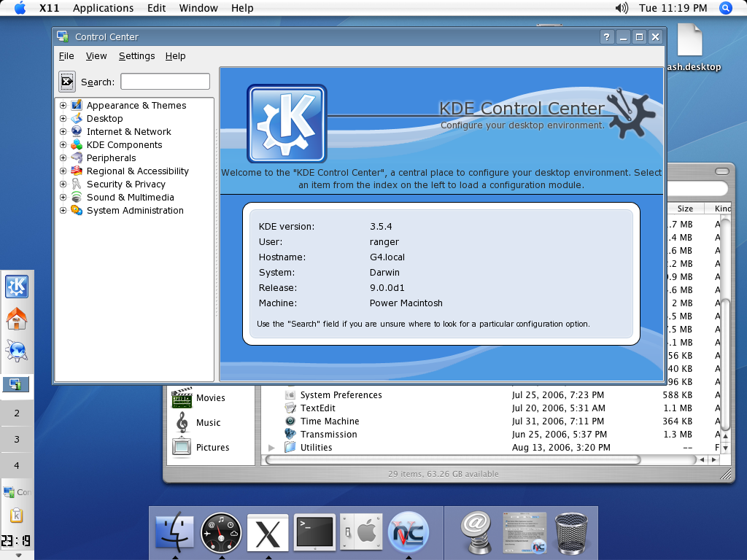Click the Sound & Multimedia icon

click(77, 197)
